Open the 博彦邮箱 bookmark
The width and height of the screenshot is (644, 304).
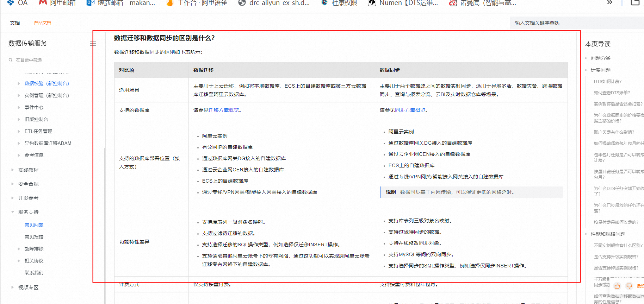(x=121, y=3)
